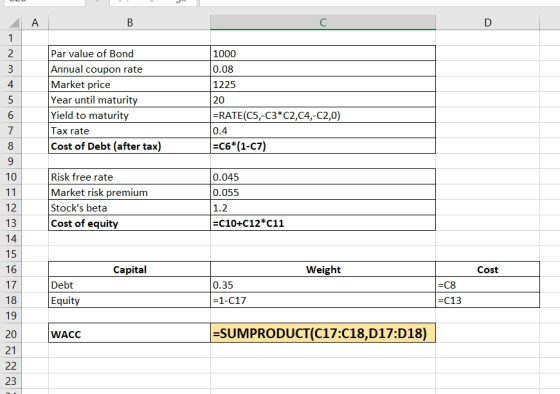Viewport: 560px width, 394px height.
Task: Select column C header
Action: coord(323,23)
